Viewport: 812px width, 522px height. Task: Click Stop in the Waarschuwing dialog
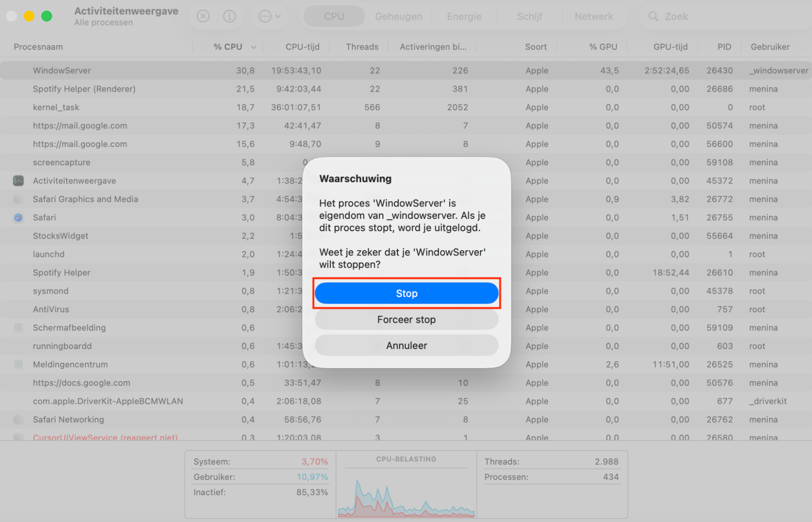click(x=406, y=293)
